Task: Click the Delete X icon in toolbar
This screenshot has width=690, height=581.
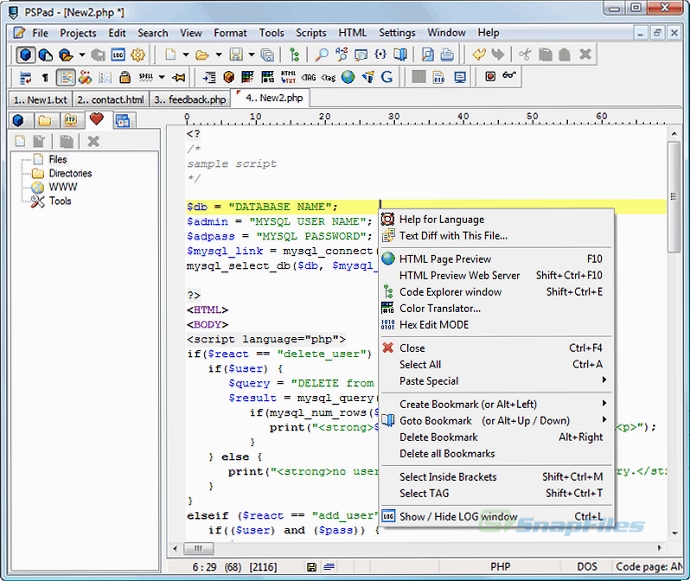Action: [x=585, y=55]
